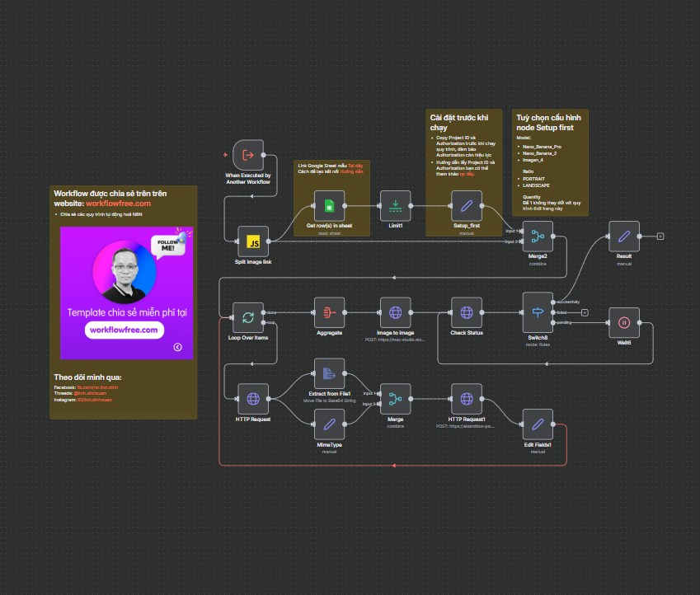Click the Image to Image HTTP node
Screen dimensions: 700x595
pyautogui.click(x=395, y=312)
